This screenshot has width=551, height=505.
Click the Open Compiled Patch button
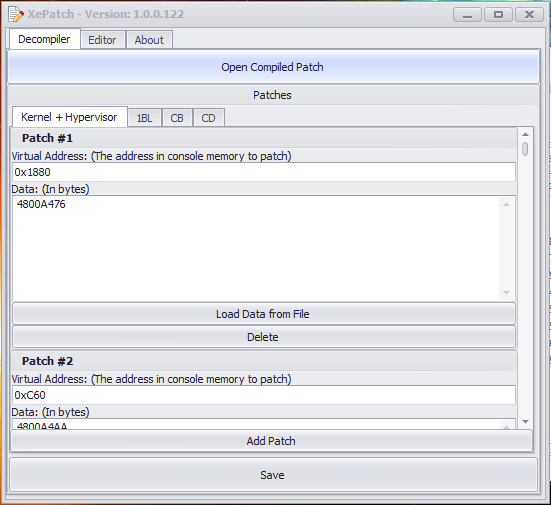pyautogui.click(x=273, y=67)
